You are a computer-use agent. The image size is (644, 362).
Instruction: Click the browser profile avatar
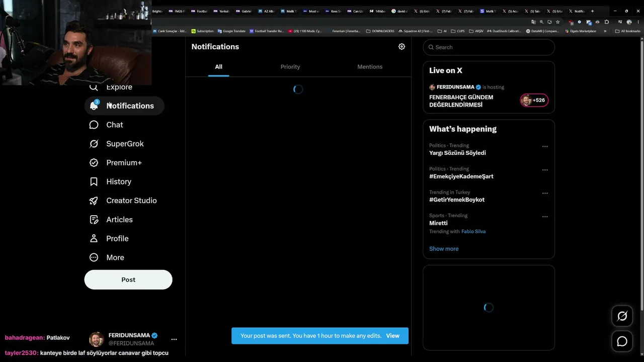628,22
